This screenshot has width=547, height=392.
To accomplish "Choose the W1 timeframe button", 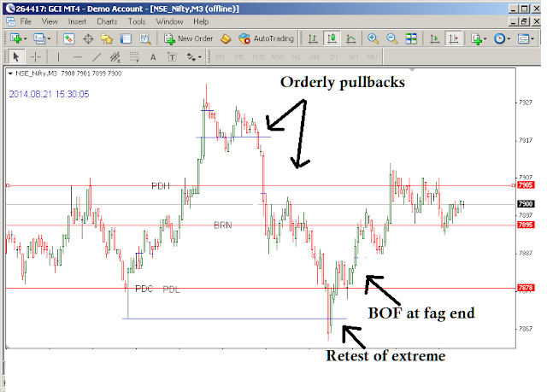I will click(353, 57).
